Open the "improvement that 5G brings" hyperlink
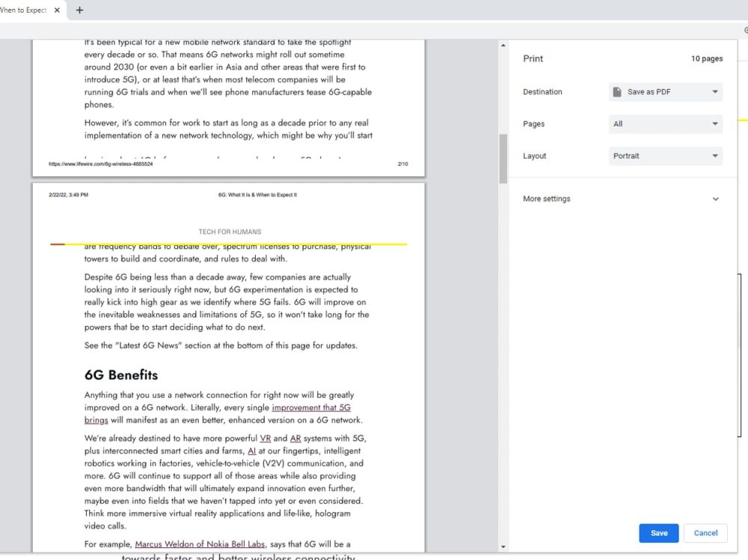The width and height of the screenshot is (748, 560). pyautogui.click(x=311, y=407)
